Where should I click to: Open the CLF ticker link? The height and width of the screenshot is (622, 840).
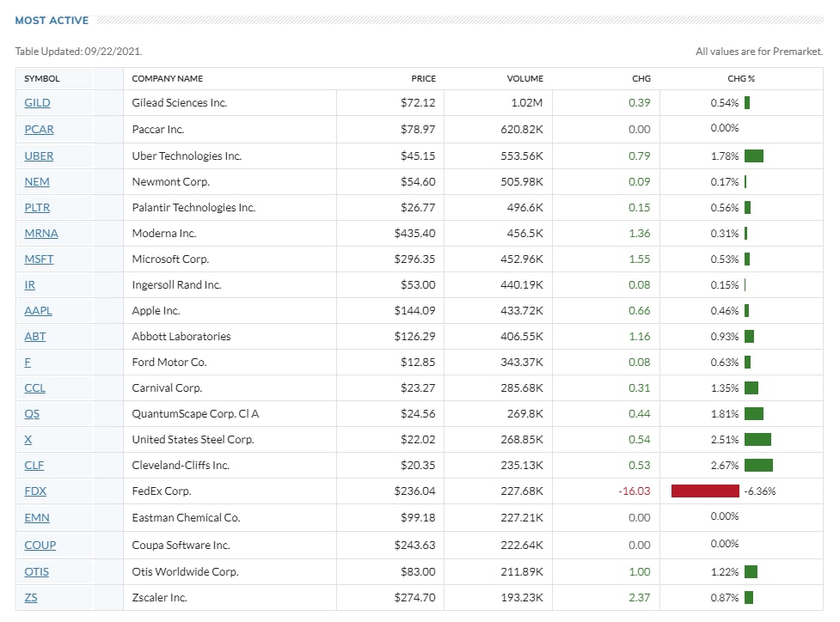click(x=34, y=465)
